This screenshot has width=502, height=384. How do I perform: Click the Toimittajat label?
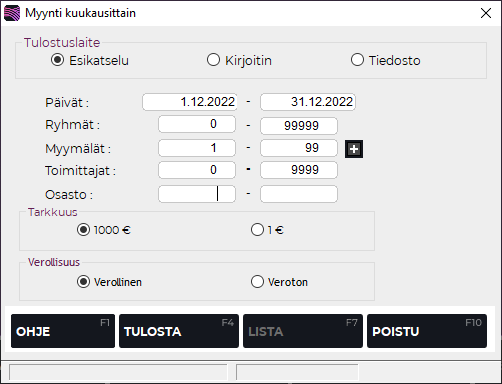tap(80, 171)
